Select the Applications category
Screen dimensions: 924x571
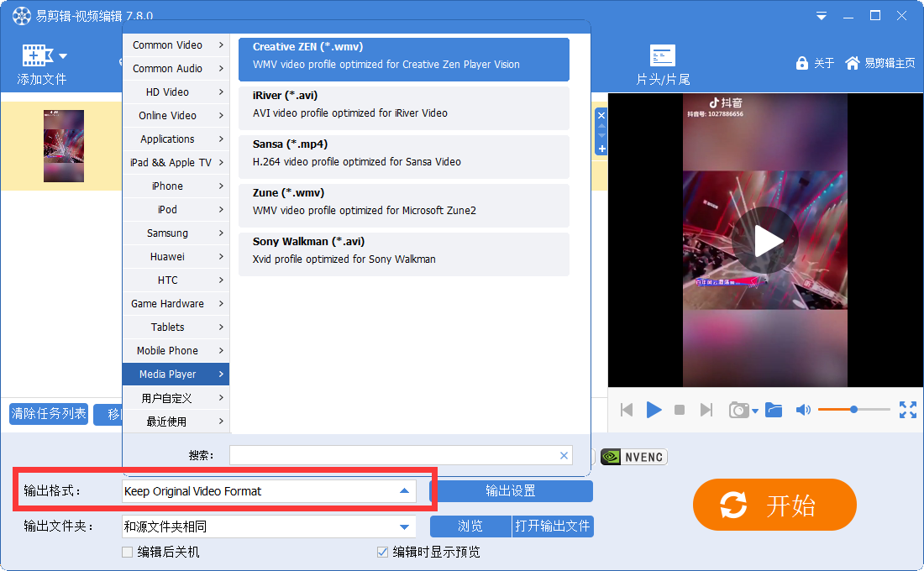click(176, 139)
